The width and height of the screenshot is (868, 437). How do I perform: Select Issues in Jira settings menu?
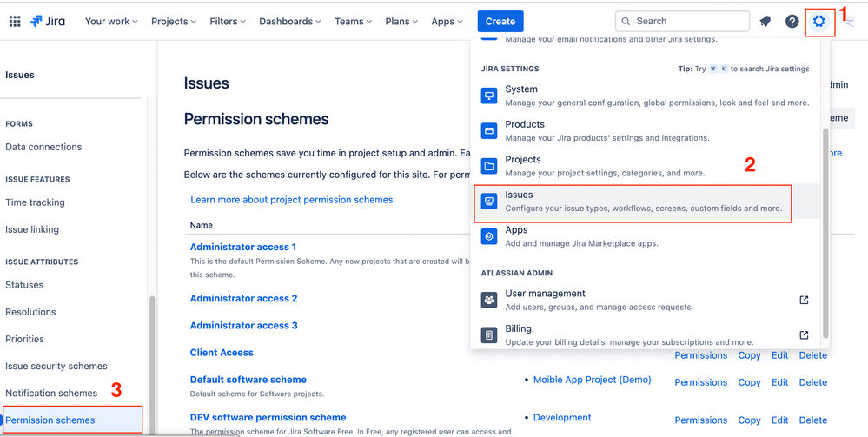click(646, 201)
